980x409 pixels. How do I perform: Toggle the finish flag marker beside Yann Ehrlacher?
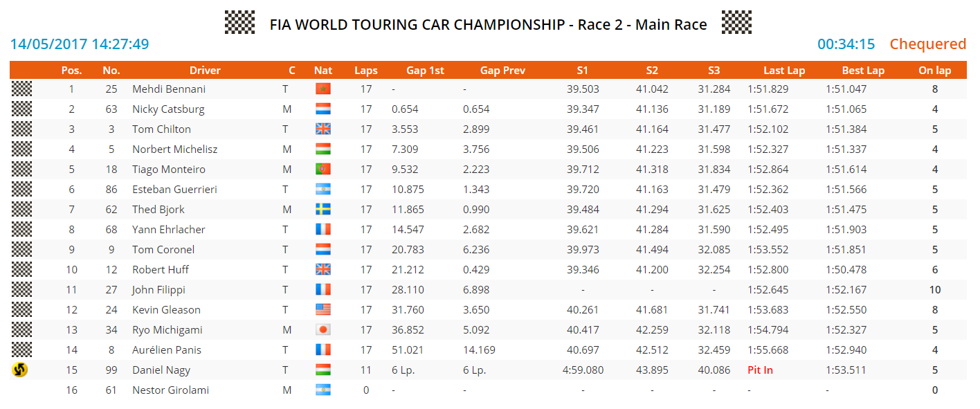[x=21, y=229]
